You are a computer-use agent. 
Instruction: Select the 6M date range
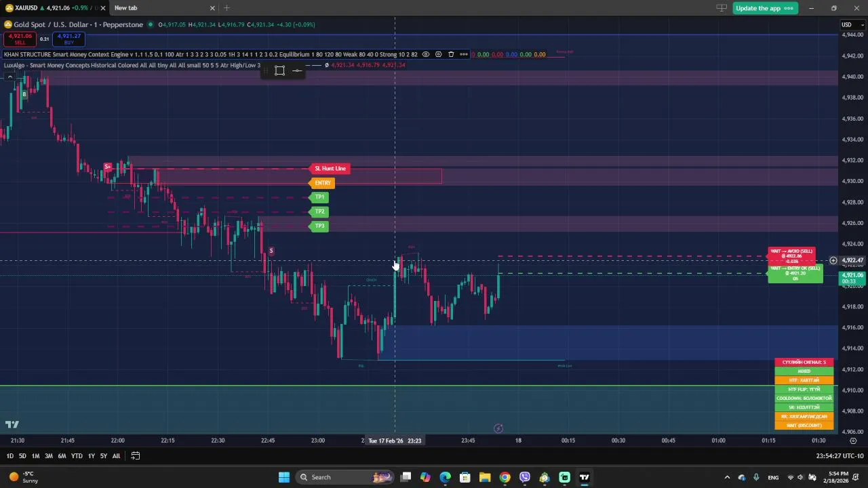(x=62, y=456)
